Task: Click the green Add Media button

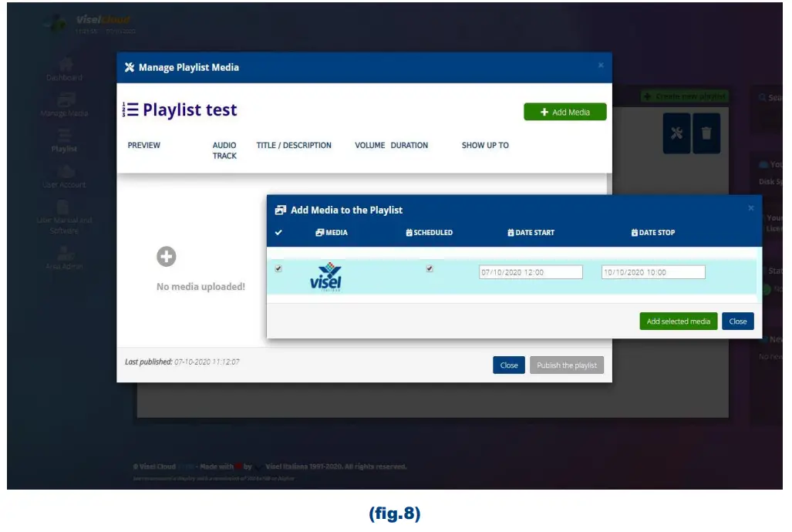Action: tap(565, 112)
